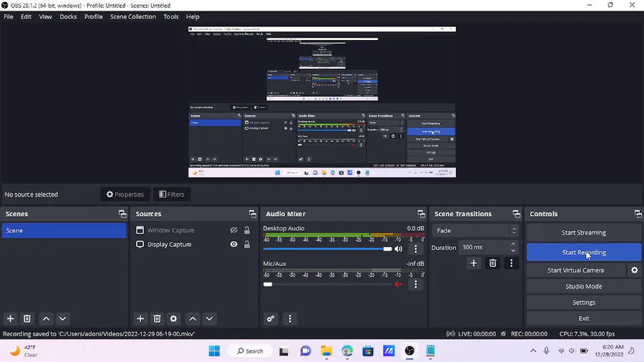
Task: Open source Filters button
Action: [172, 194]
